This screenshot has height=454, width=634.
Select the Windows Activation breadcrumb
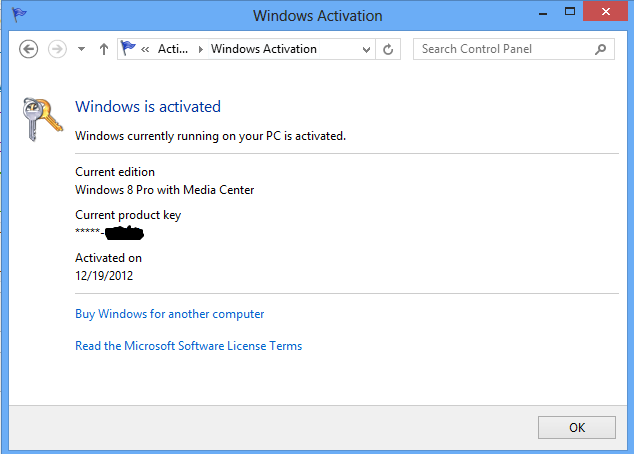264,49
